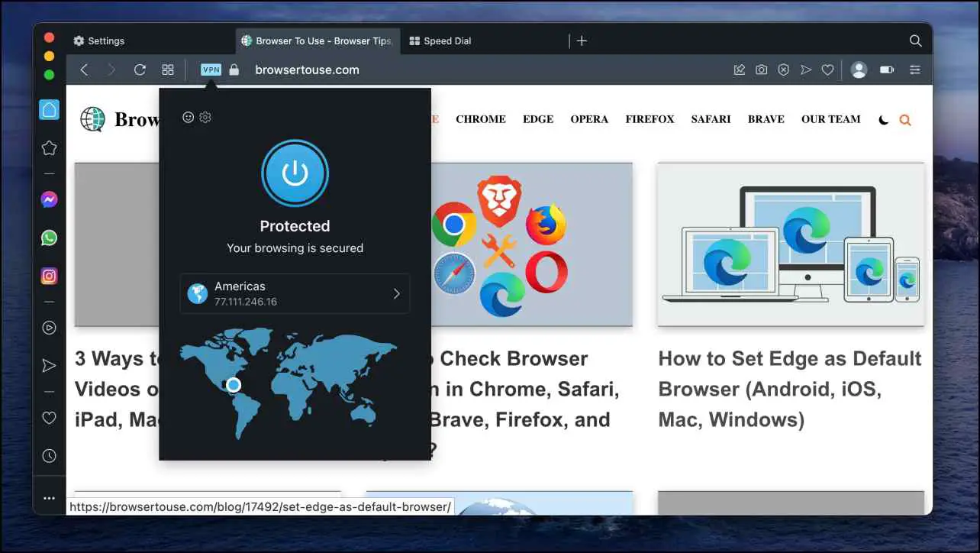
Task: Open sidebar setup three-dots icon
Action: point(49,498)
